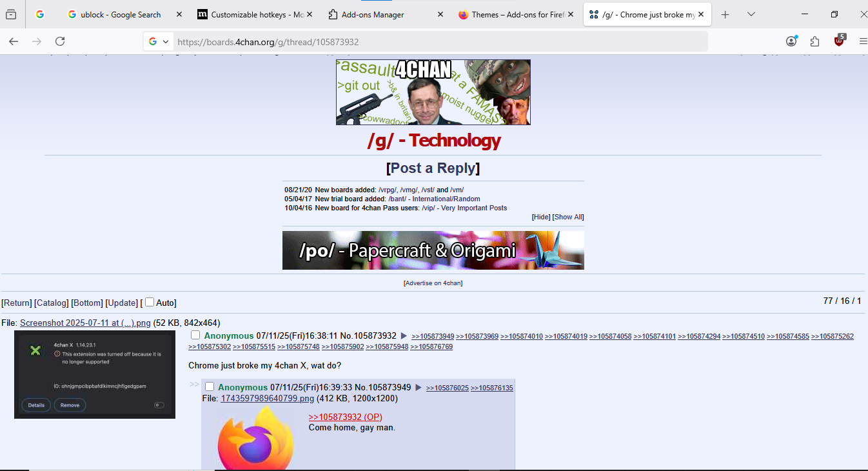Click Show All announcements link
This screenshot has height=471, width=868.
(x=567, y=217)
